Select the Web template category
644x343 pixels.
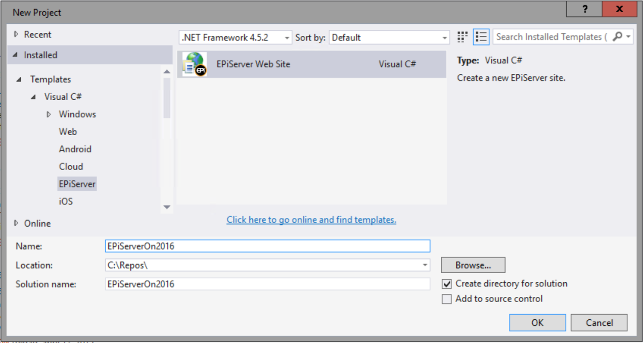pyautogui.click(x=68, y=132)
